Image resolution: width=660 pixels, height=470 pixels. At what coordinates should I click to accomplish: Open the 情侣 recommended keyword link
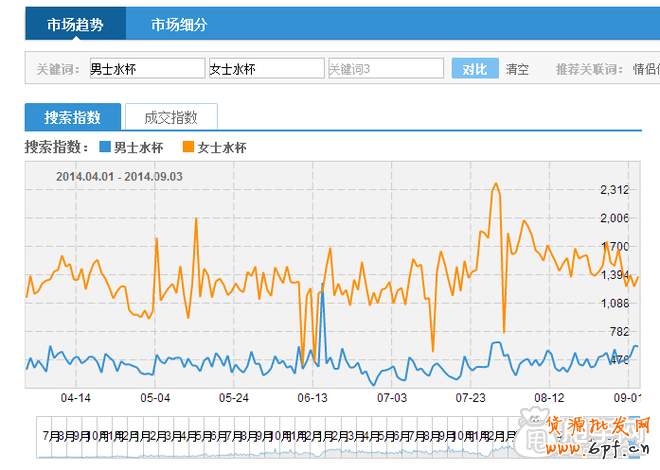646,69
